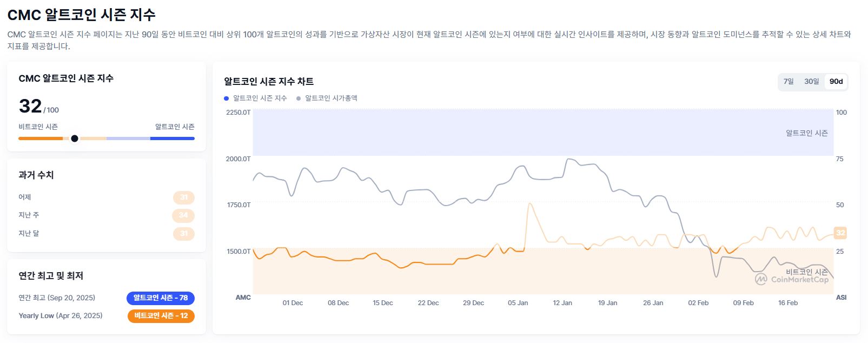
Task: Click the 지난 주 value badge showing 34
Action: [x=184, y=215]
